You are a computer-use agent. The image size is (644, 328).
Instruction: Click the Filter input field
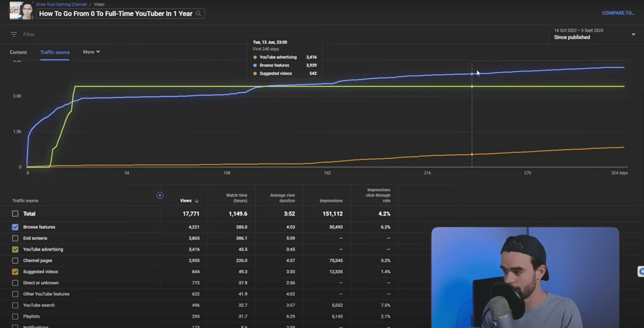point(29,34)
